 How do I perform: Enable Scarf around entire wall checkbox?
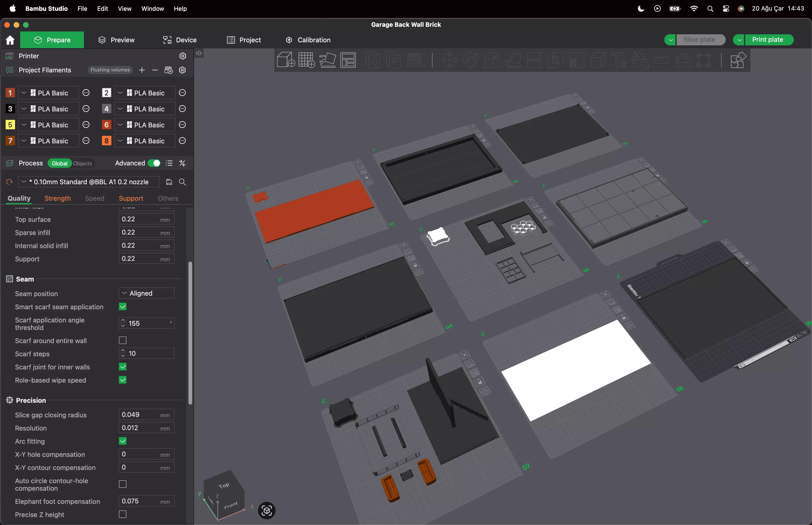[x=123, y=341]
